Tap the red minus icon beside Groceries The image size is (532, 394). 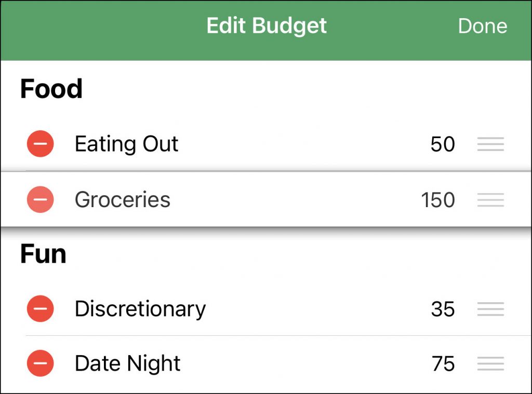click(41, 199)
